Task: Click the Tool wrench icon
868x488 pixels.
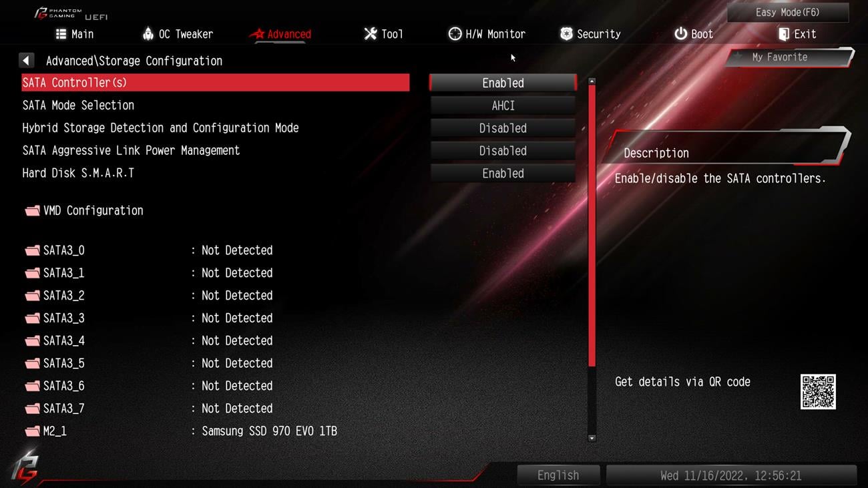Action: point(370,34)
